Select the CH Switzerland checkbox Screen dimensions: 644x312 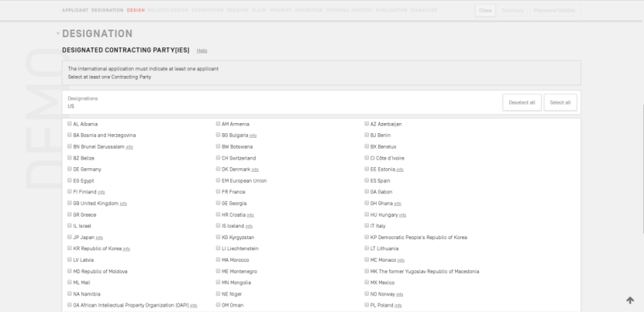pyautogui.click(x=219, y=158)
